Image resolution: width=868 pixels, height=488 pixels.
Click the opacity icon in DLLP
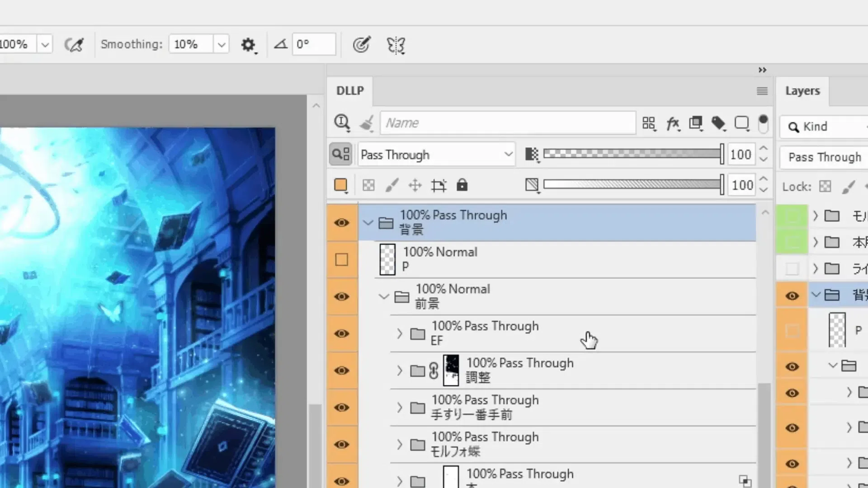point(532,155)
